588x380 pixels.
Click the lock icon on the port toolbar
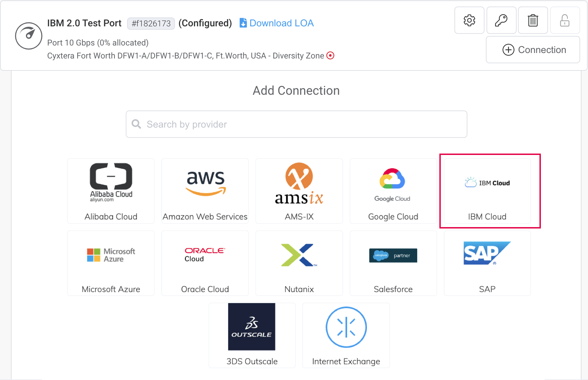(x=564, y=20)
